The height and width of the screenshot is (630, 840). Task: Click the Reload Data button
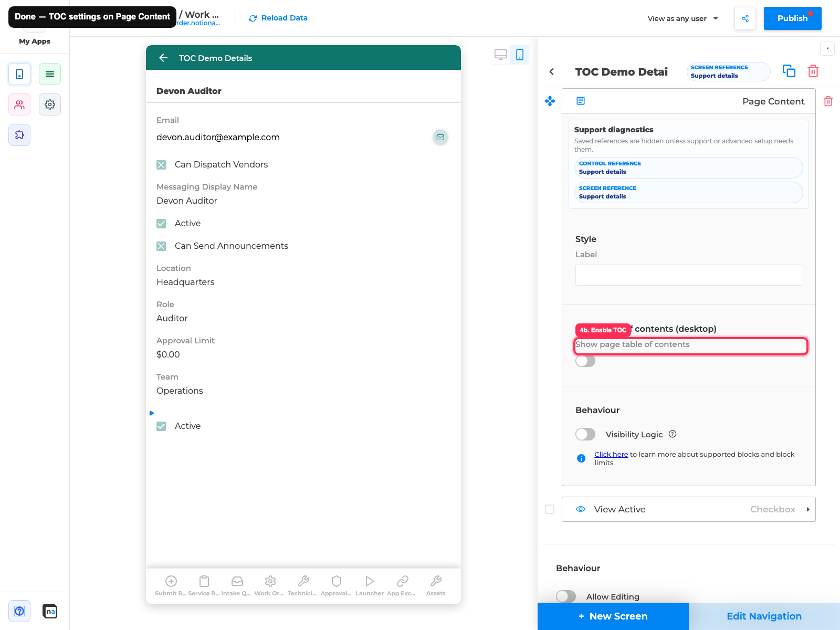pyautogui.click(x=278, y=18)
